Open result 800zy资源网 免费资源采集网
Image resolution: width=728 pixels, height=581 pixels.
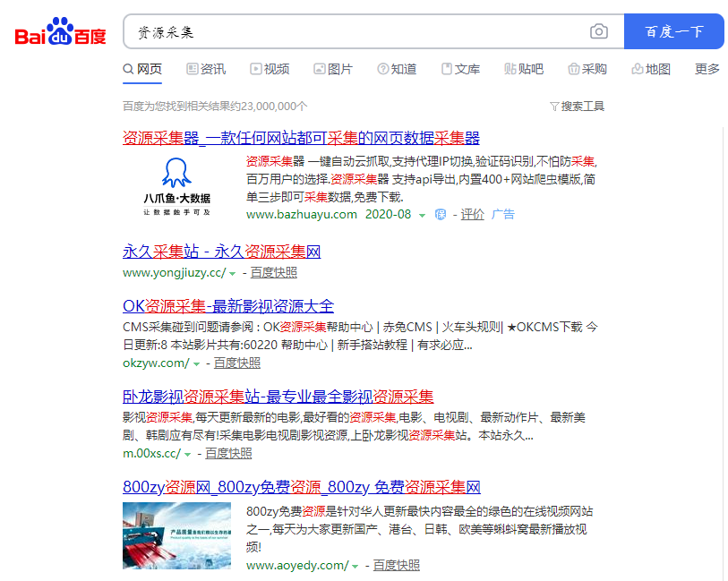tap(302, 487)
